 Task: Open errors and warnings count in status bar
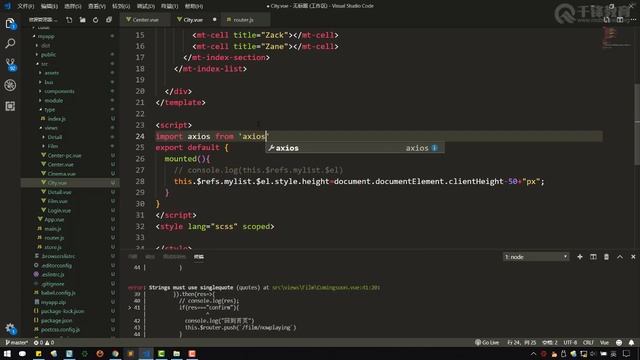[x=44, y=342]
